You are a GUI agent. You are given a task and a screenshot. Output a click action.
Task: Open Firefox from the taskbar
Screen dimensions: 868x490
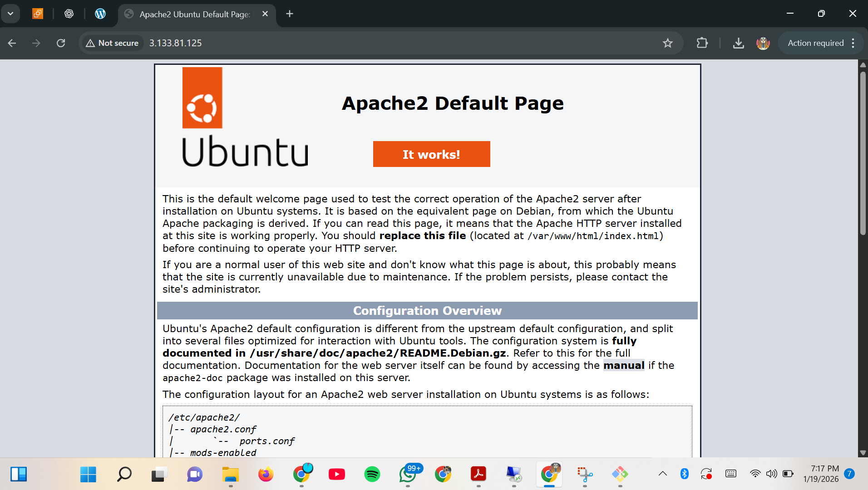coord(266,474)
